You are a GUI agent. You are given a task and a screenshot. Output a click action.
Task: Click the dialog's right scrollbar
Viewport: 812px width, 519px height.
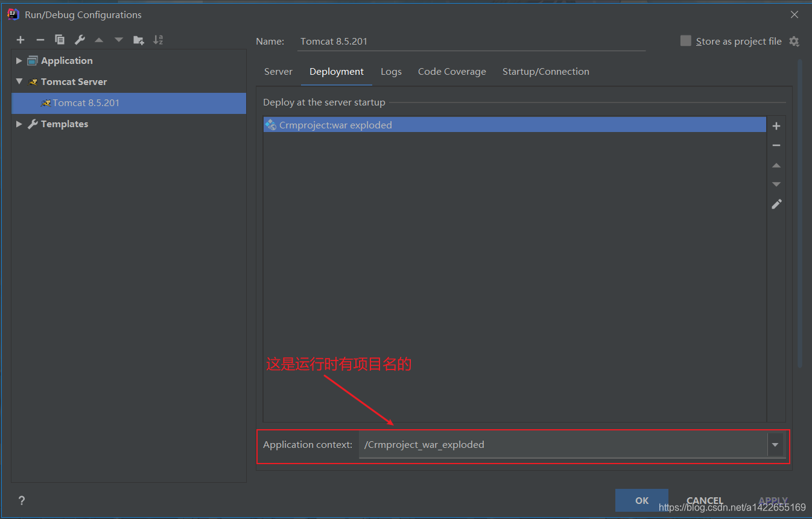click(800, 213)
